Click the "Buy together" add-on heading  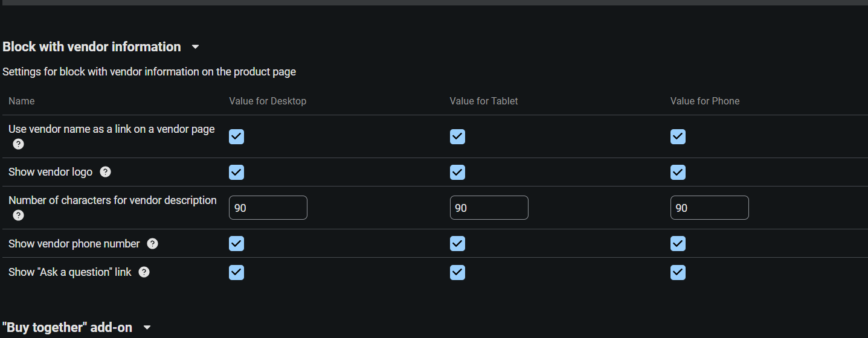(x=67, y=328)
